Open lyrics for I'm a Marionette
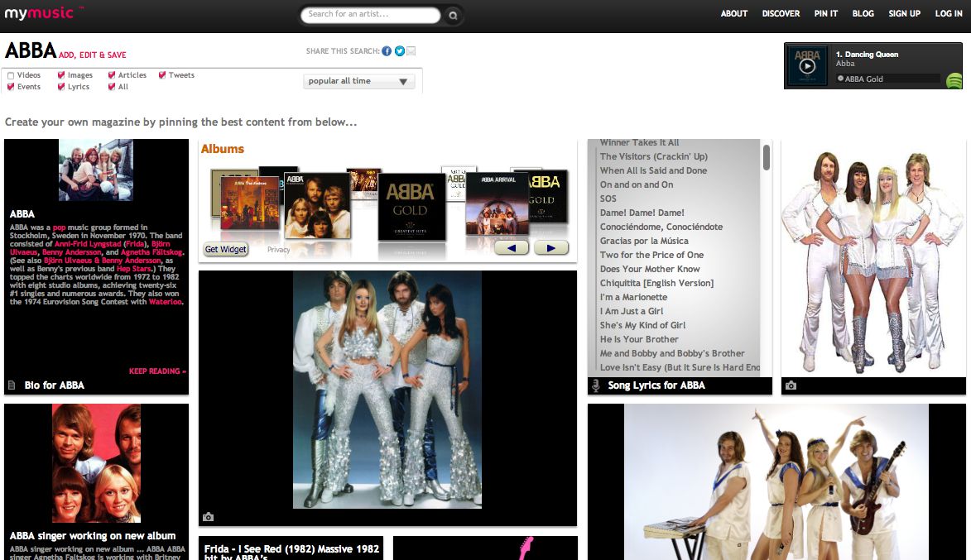 pyautogui.click(x=633, y=297)
